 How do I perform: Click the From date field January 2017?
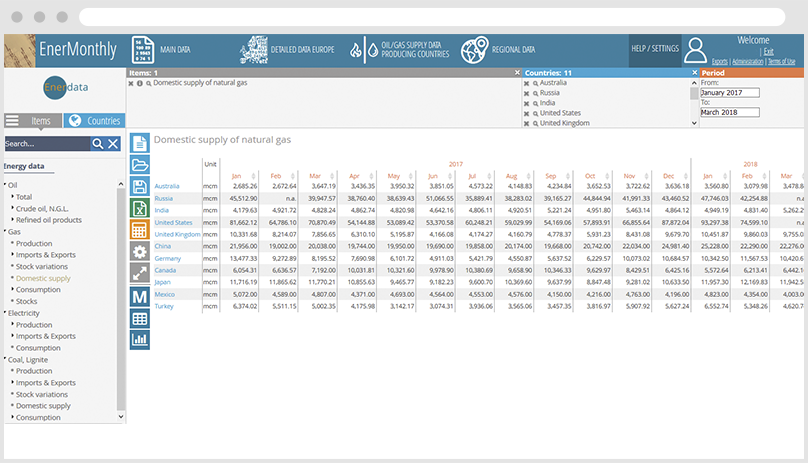(x=729, y=93)
